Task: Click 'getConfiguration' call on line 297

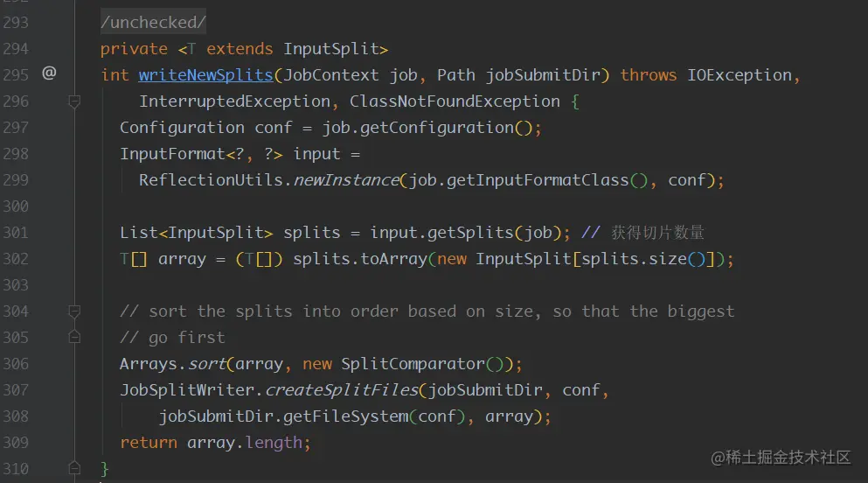Action: [x=437, y=128]
